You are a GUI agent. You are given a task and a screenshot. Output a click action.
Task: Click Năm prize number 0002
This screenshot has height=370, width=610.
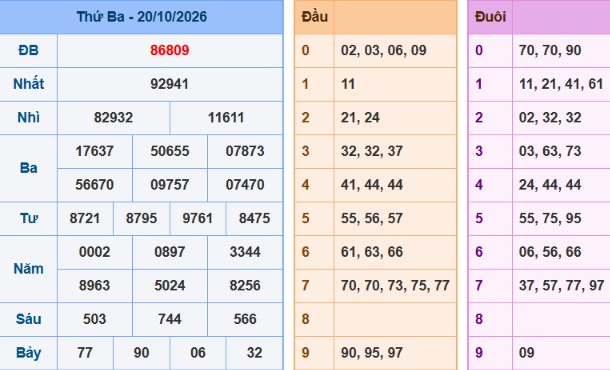pyautogui.click(x=95, y=252)
